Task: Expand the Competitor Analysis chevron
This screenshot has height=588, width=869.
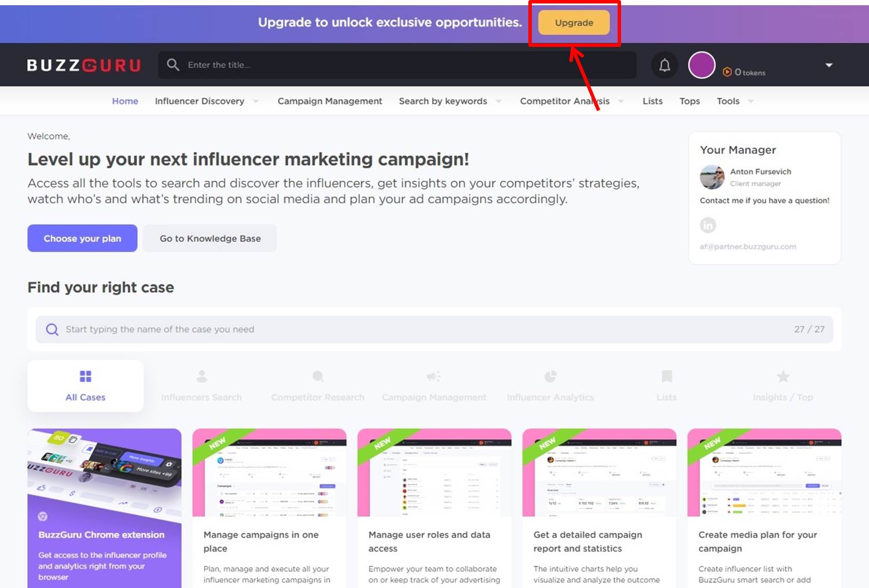Action: [621, 101]
